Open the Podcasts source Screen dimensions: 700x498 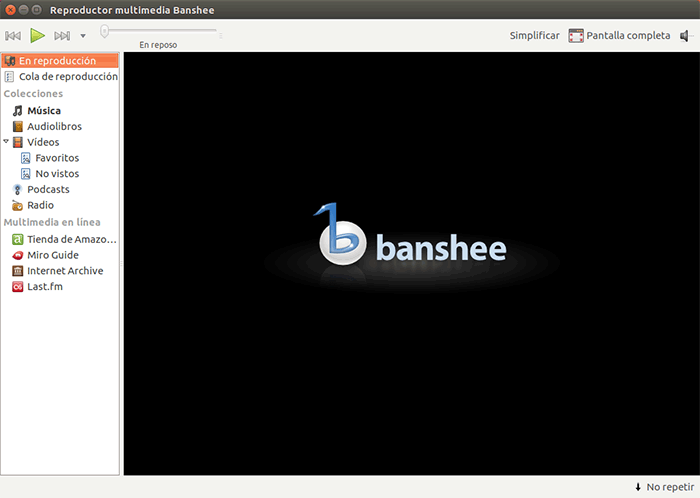point(48,190)
